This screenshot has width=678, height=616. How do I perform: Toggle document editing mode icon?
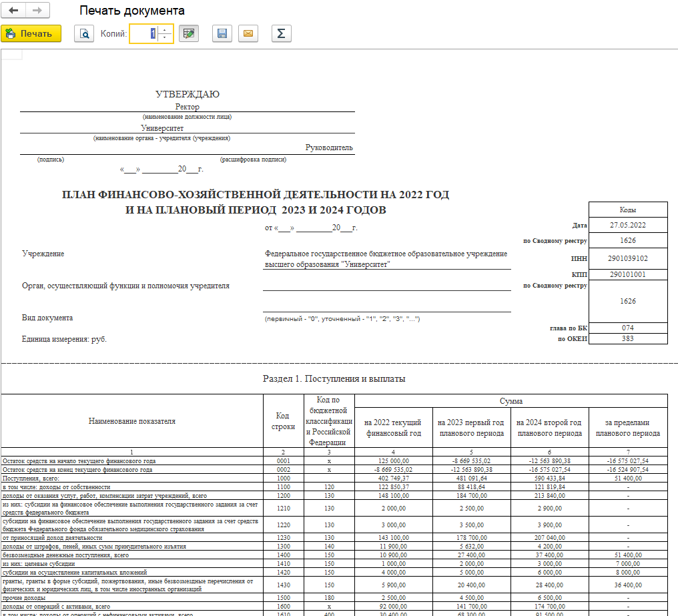click(189, 34)
